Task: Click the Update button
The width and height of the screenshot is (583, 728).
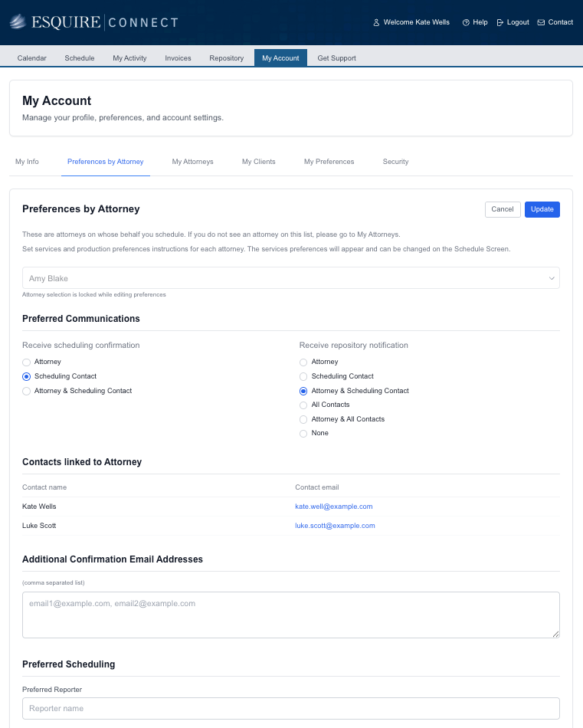Action: coord(542,209)
